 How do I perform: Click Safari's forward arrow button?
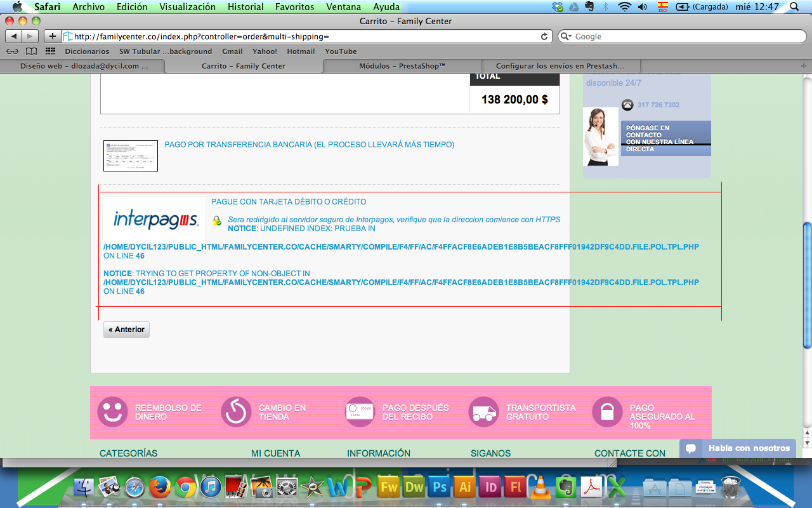30,36
